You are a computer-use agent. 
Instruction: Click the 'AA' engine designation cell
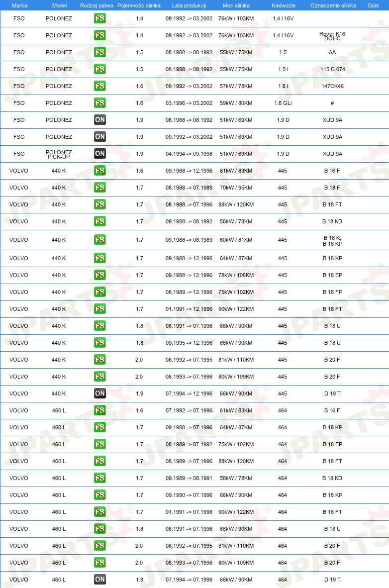(x=332, y=53)
